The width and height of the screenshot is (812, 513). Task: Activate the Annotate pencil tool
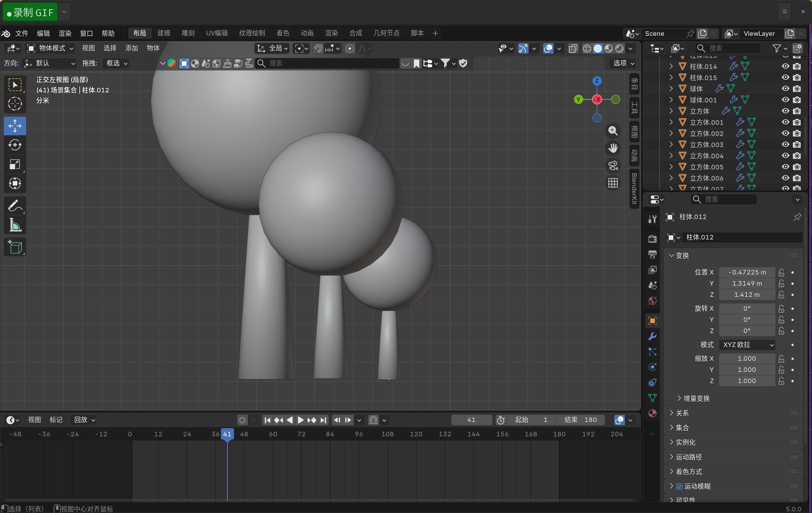15,206
